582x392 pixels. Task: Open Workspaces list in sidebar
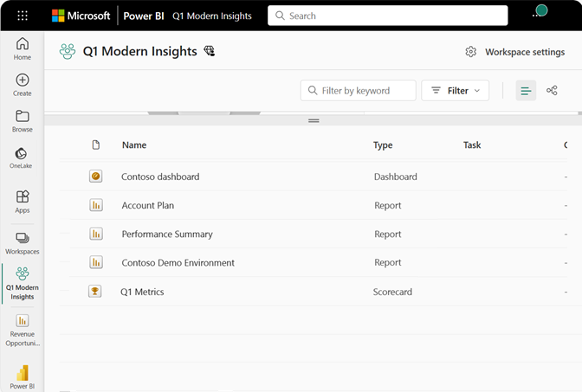[23, 242]
